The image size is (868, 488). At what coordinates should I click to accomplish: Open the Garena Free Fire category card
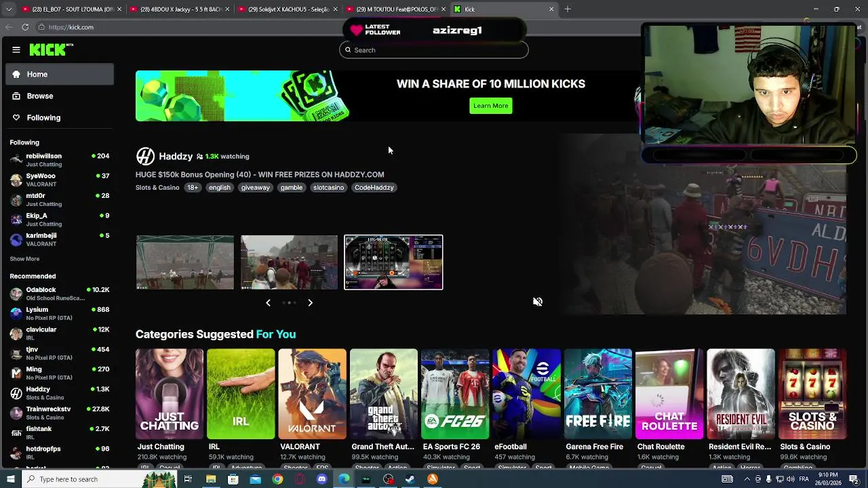pos(598,394)
